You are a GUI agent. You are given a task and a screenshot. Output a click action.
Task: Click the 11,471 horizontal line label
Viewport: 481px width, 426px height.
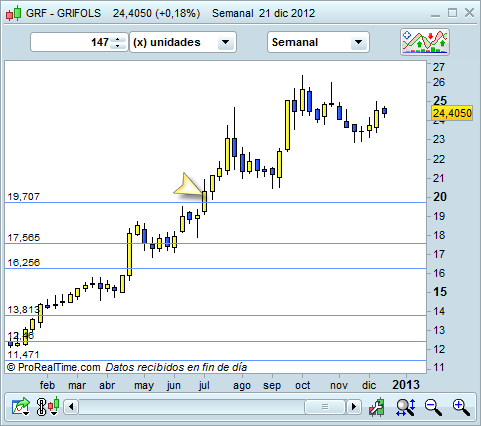pos(23,354)
